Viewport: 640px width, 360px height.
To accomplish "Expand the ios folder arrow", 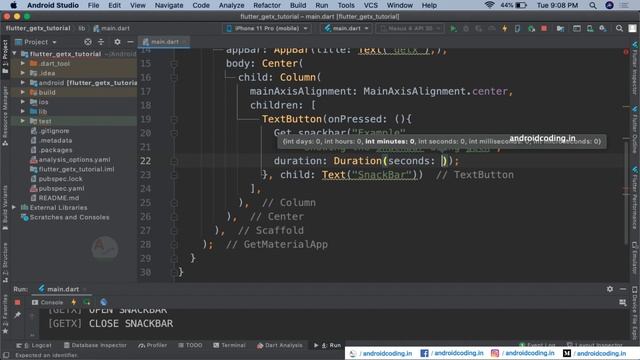I will [23, 102].
